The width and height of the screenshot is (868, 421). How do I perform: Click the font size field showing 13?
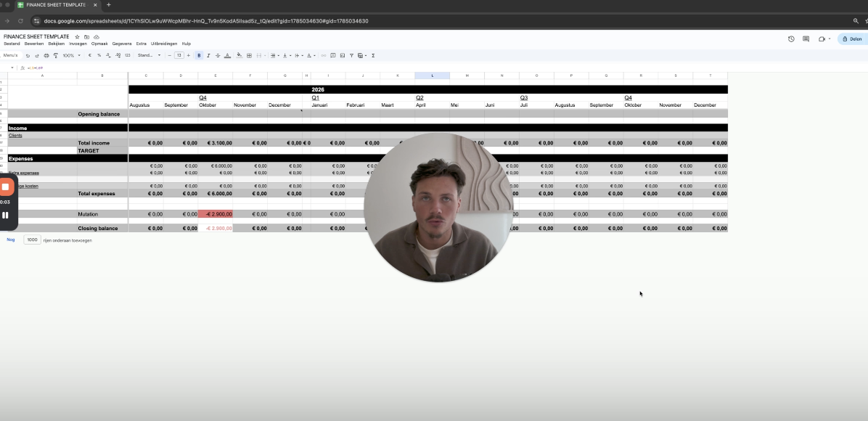click(179, 55)
